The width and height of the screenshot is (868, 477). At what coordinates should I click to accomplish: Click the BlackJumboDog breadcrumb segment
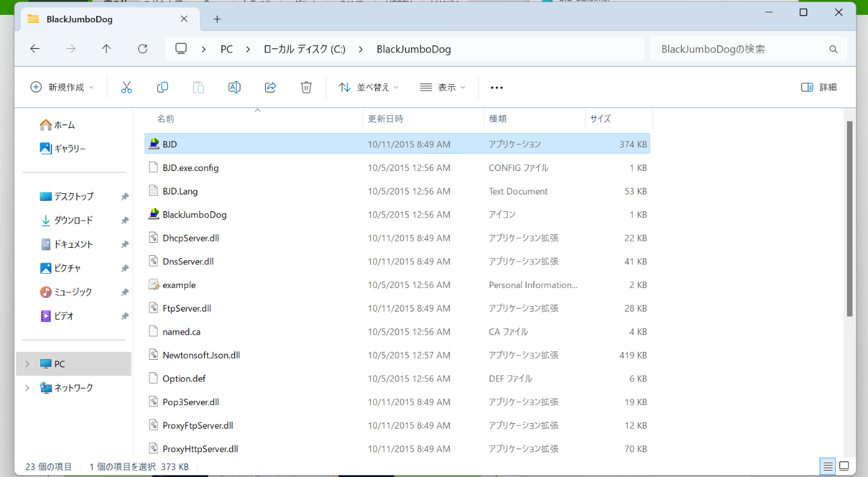[414, 49]
